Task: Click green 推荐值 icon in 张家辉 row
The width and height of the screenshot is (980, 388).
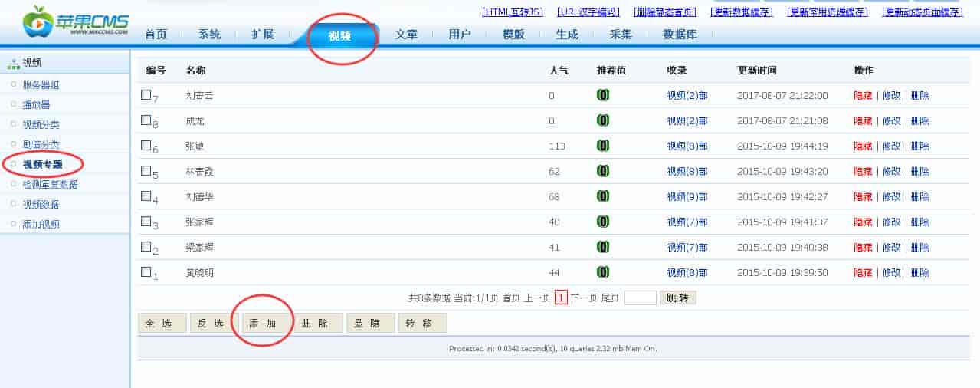Action: (x=603, y=222)
